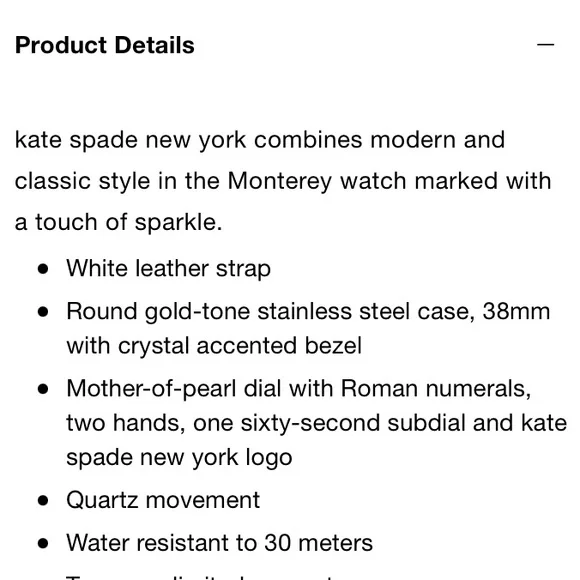Select the 'Mother-of-pearl dial with Roman numerals' line
Viewport: 580px width, 580px height.
pyautogui.click(x=299, y=389)
